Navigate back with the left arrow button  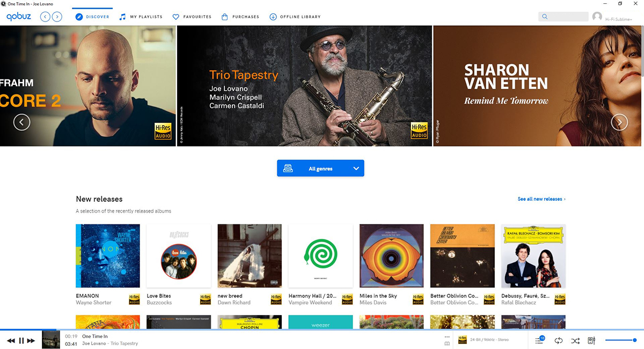(45, 17)
